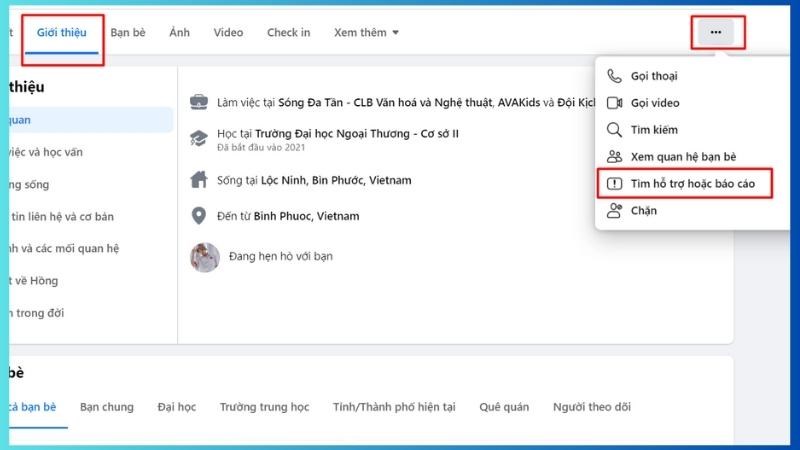Open the Lộc Ninh, Bìn Phước location link
The width and height of the screenshot is (800, 450).
(x=336, y=180)
